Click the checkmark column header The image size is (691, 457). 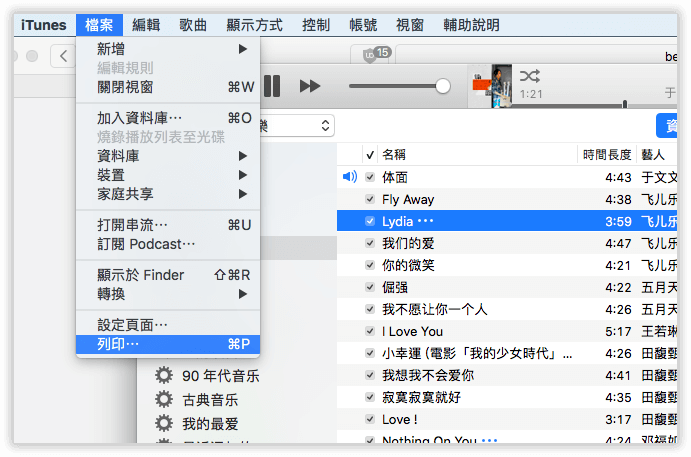click(370, 155)
